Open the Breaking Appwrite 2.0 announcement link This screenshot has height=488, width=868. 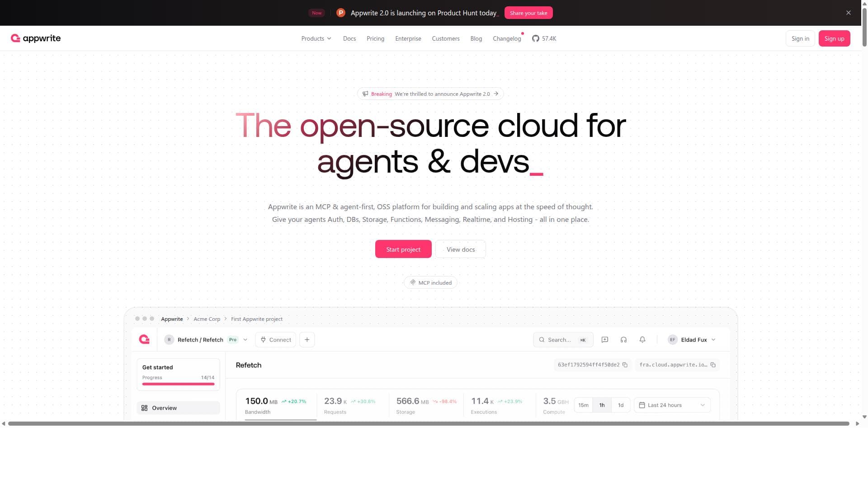(430, 94)
